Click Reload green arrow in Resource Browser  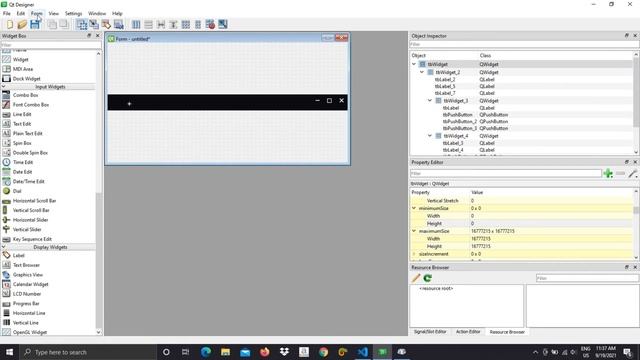[x=427, y=278]
